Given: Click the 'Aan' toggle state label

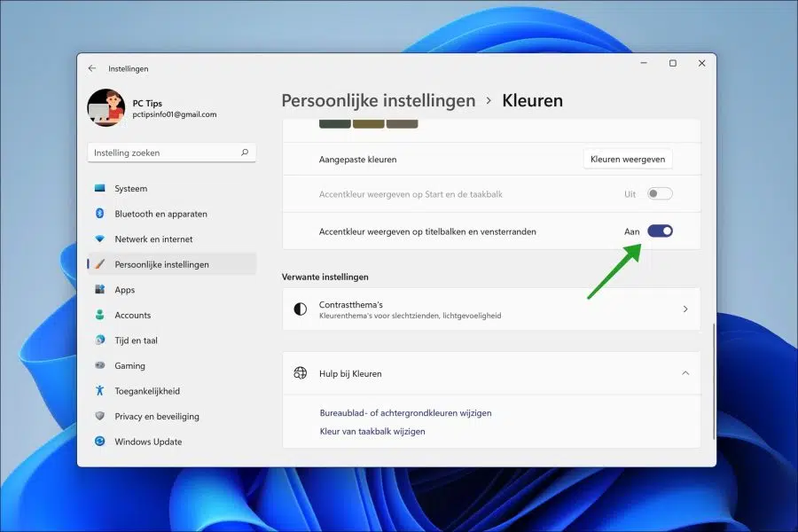Looking at the screenshot, I should [631, 231].
